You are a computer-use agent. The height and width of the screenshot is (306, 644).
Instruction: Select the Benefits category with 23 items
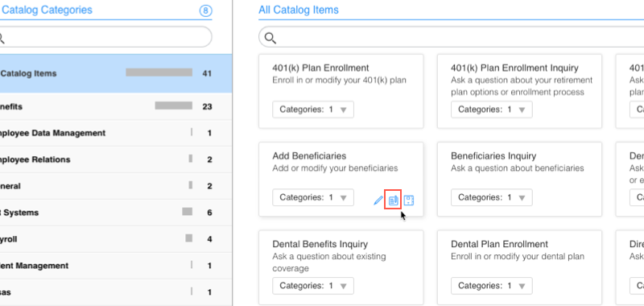pos(116,107)
